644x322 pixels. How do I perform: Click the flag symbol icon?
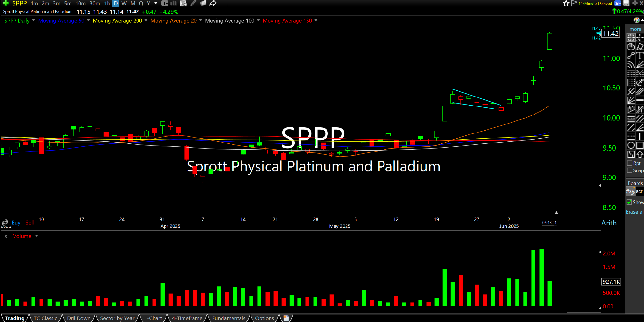pos(574,3)
